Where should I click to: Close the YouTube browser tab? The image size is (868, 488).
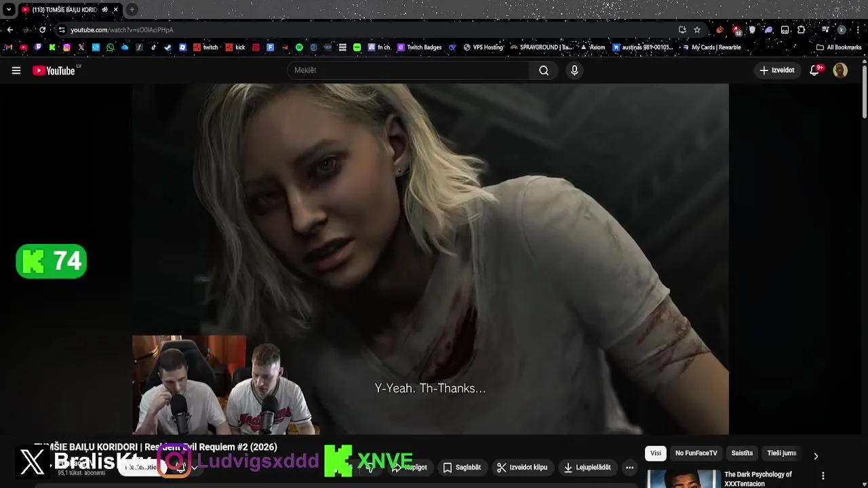tap(116, 9)
